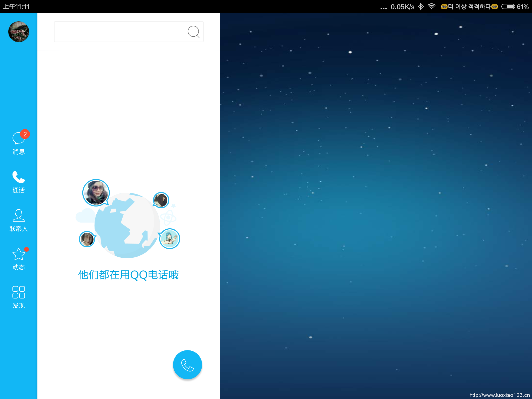This screenshot has height=399, width=532.
Task: Tap the 他们都在用QQ电话哦 text
Action: pos(128,275)
